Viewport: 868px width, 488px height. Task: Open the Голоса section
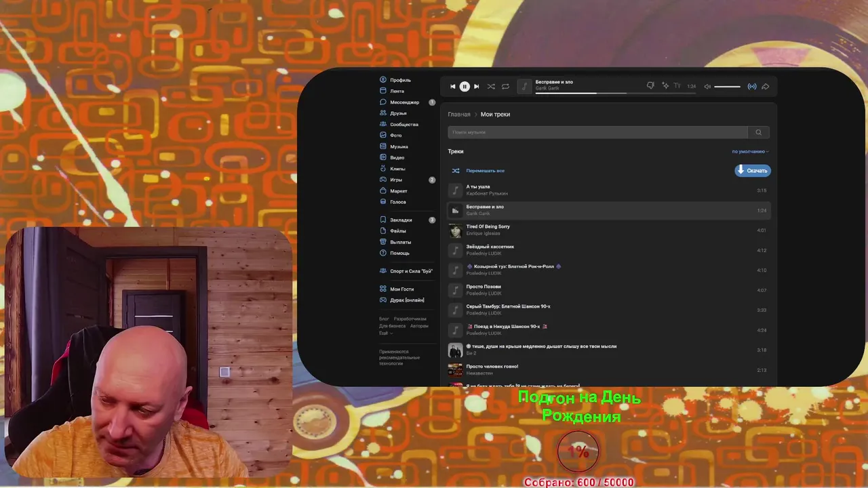pyautogui.click(x=393, y=202)
